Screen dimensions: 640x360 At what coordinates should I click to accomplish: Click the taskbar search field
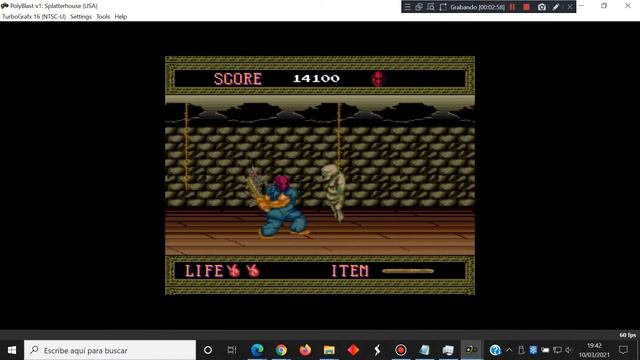110,350
